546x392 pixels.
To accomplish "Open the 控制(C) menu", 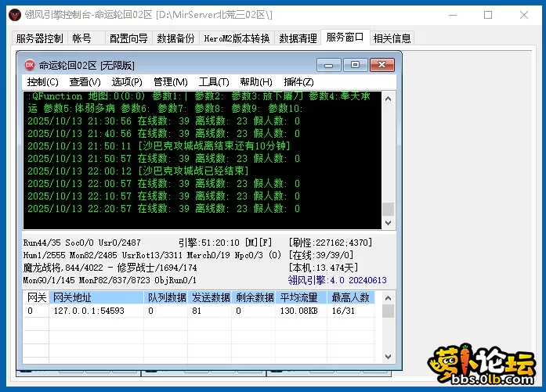I will pos(42,81).
